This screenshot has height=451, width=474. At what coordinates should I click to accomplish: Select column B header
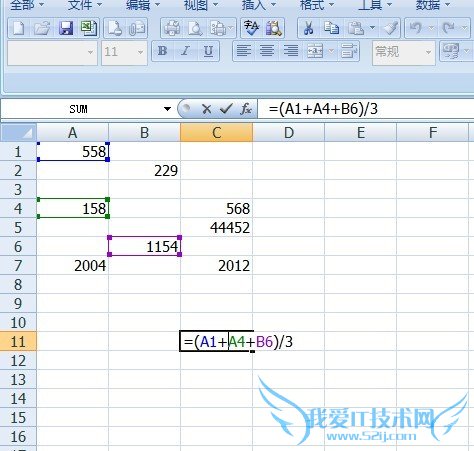pos(144,133)
